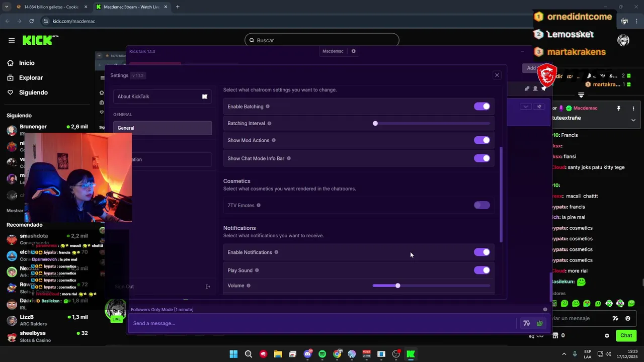Image resolution: width=644 pixels, height=362 pixels.
Task: Focus the Send a message input in KickTalk
Action: pyautogui.click(x=322, y=323)
